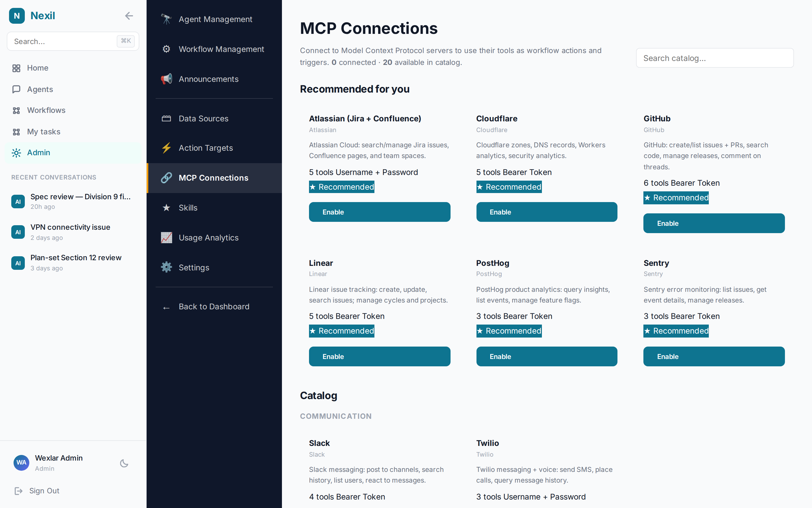The width and height of the screenshot is (812, 508).
Task: Open Announcements admin section
Action: (x=214, y=79)
